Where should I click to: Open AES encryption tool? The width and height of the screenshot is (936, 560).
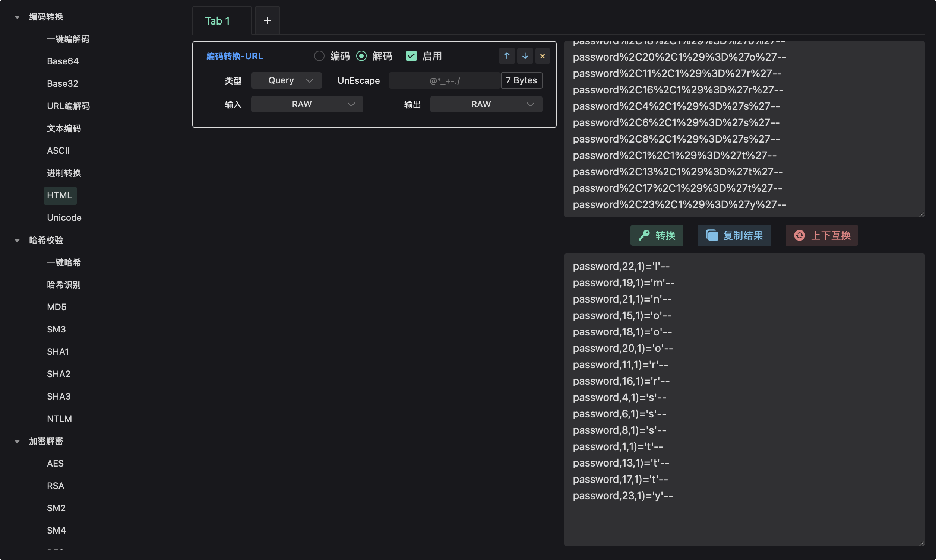coord(55,464)
